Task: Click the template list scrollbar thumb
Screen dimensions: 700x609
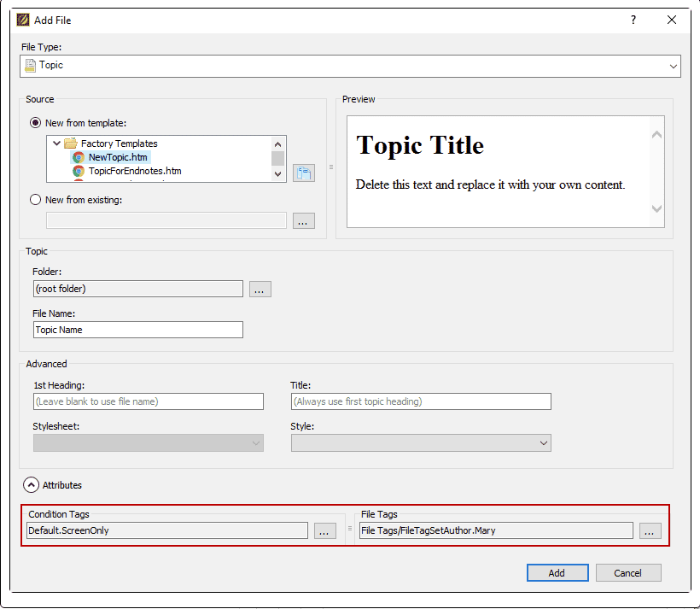Action: (277, 159)
